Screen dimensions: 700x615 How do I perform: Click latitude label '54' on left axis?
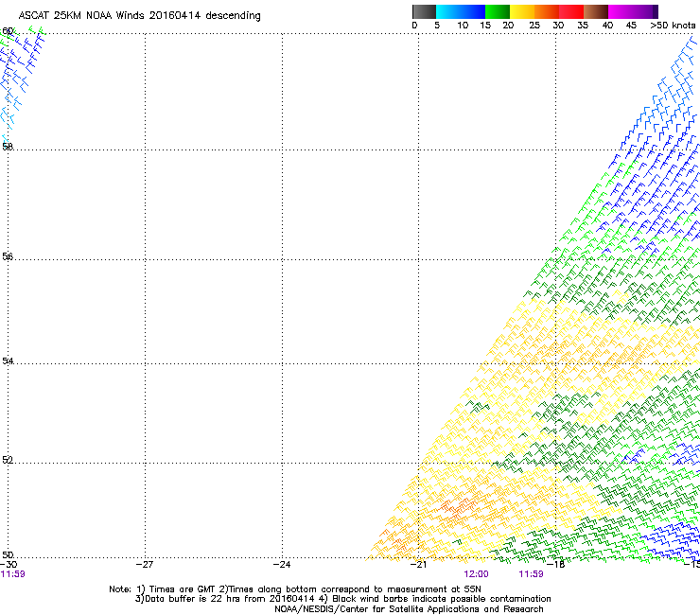pos(8,360)
